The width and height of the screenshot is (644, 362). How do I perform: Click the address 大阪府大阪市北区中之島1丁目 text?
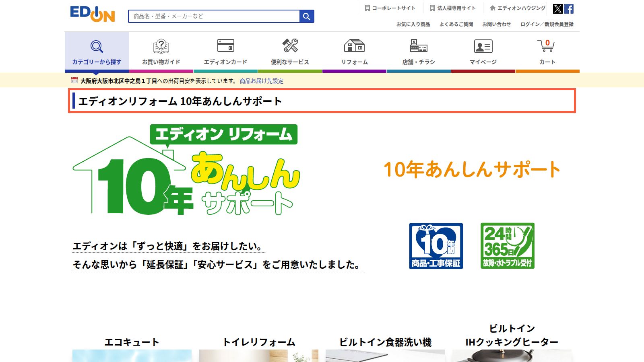[119, 81]
